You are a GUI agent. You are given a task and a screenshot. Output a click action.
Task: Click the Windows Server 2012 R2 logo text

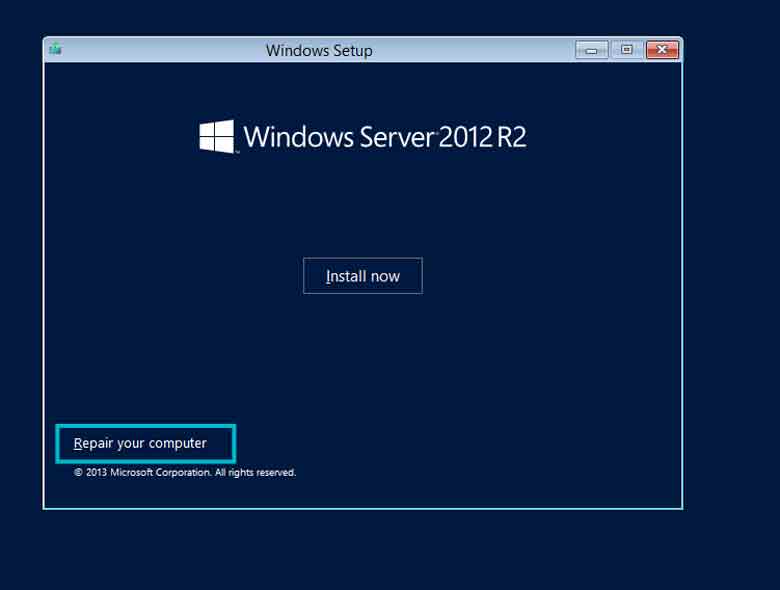pos(385,137)
